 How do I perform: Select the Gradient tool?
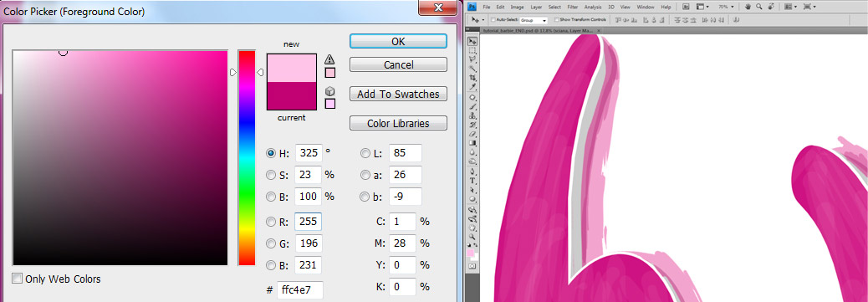[x=472, y=143]
